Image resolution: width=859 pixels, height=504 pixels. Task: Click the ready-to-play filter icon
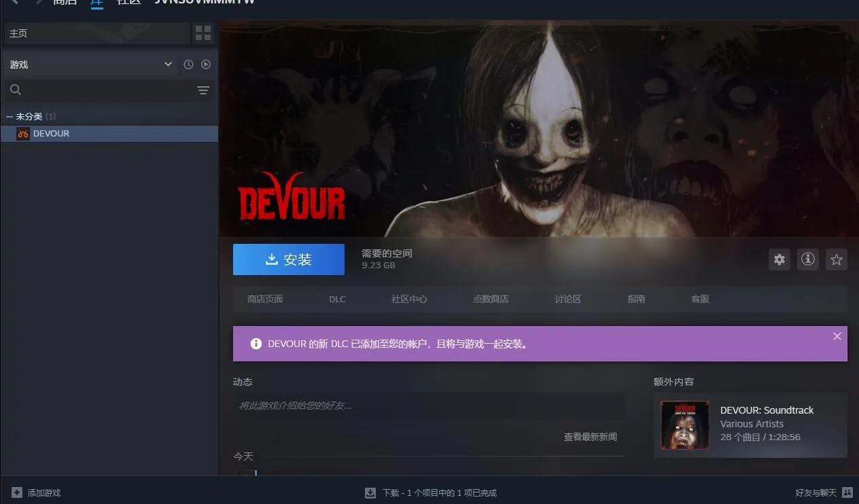point(206,65)
